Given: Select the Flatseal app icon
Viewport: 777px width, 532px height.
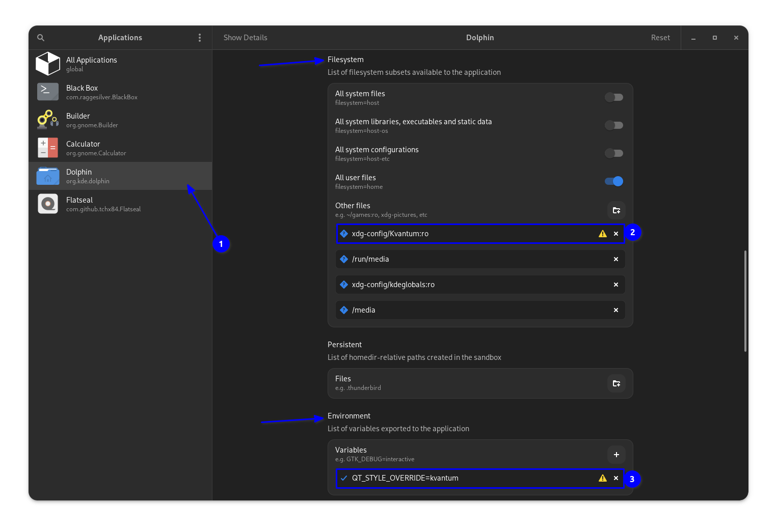Looking at the screenshot, I should click(48, 204).
